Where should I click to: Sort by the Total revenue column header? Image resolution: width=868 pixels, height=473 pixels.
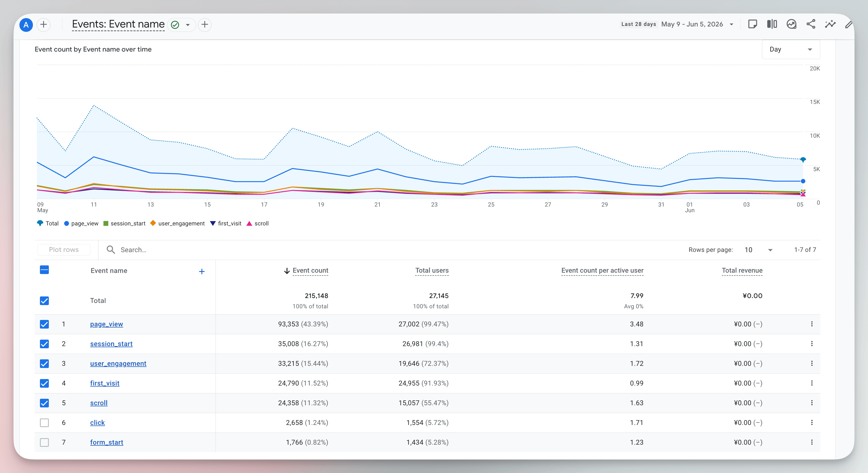[742, 271]
